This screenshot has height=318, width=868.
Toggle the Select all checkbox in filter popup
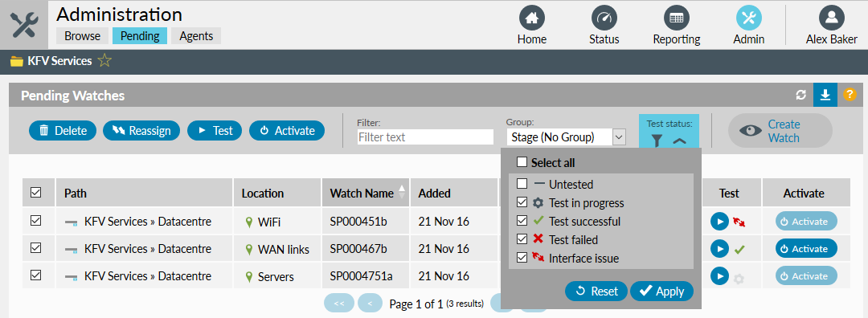coord(522,162)
